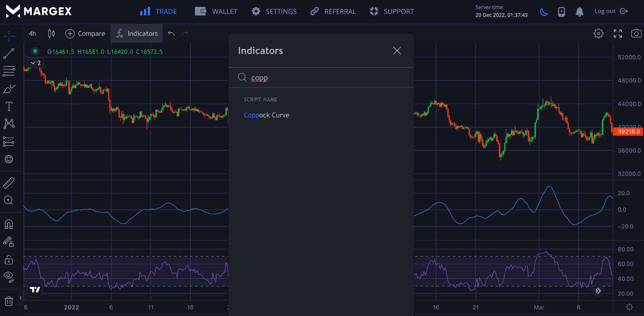Screen dimensions: 644x316
Task: Select the text annotation tool
Action: click(9, 106)
